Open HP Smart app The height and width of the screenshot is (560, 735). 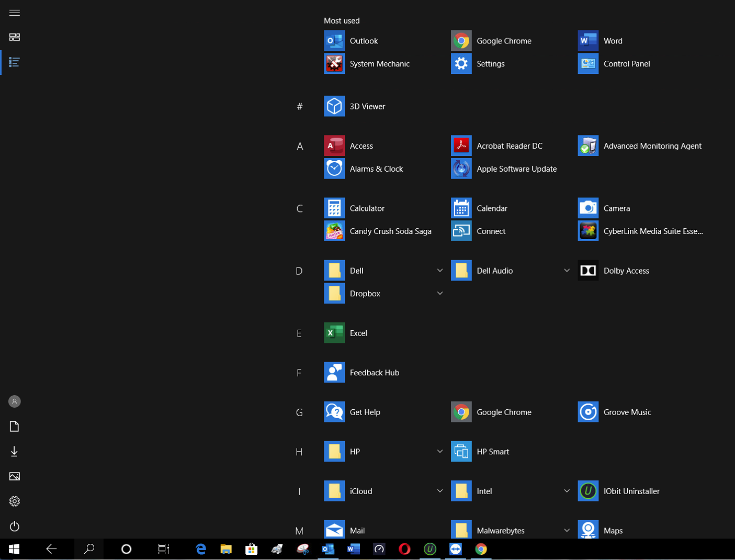510,452
